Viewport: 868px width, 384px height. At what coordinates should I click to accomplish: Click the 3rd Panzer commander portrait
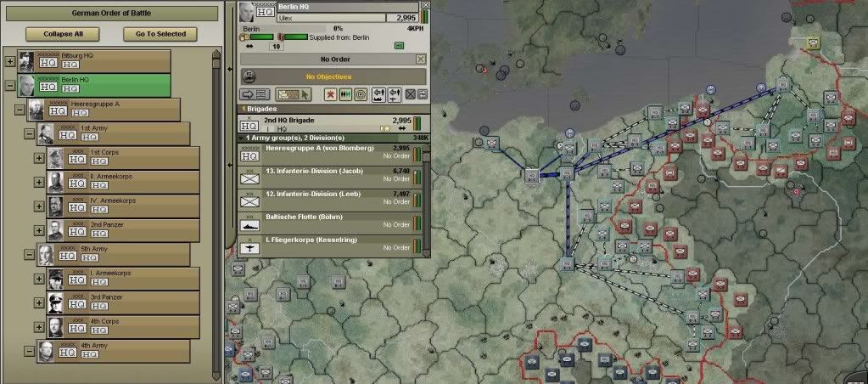tap(55, 303)
